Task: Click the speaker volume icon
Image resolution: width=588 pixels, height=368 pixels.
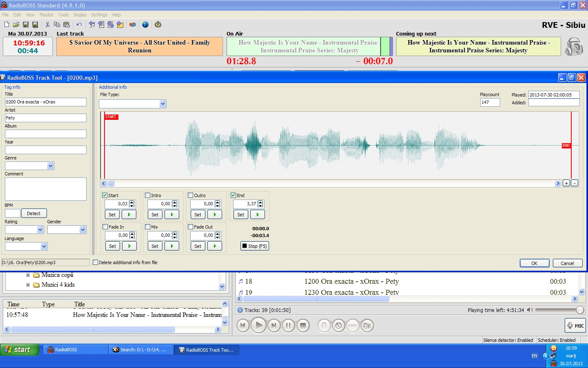Action: pos(530,310)
